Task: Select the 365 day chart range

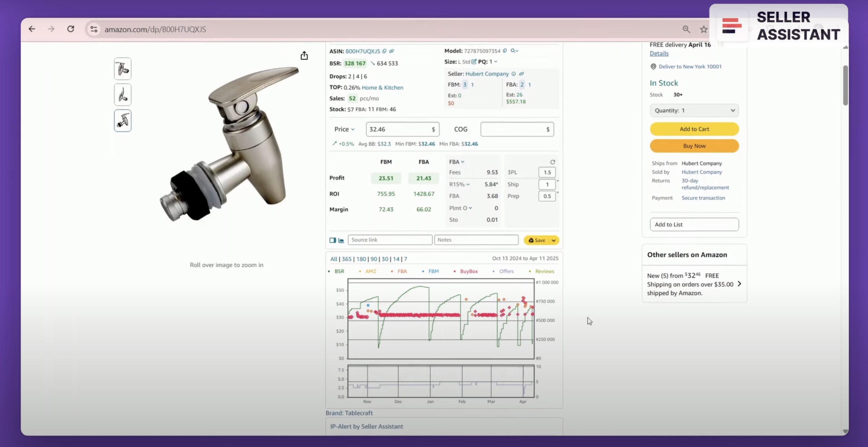Action: (x=346, y=259)
